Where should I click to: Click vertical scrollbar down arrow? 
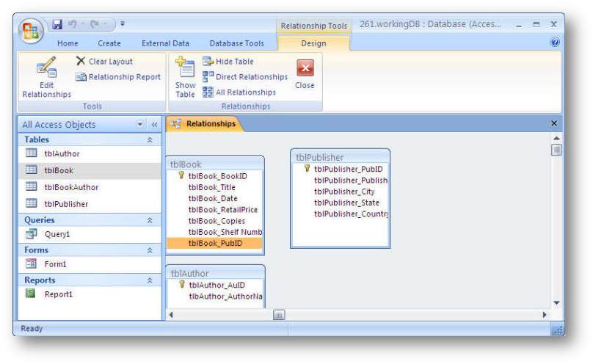pyautogui.click(x=556, y=302)
